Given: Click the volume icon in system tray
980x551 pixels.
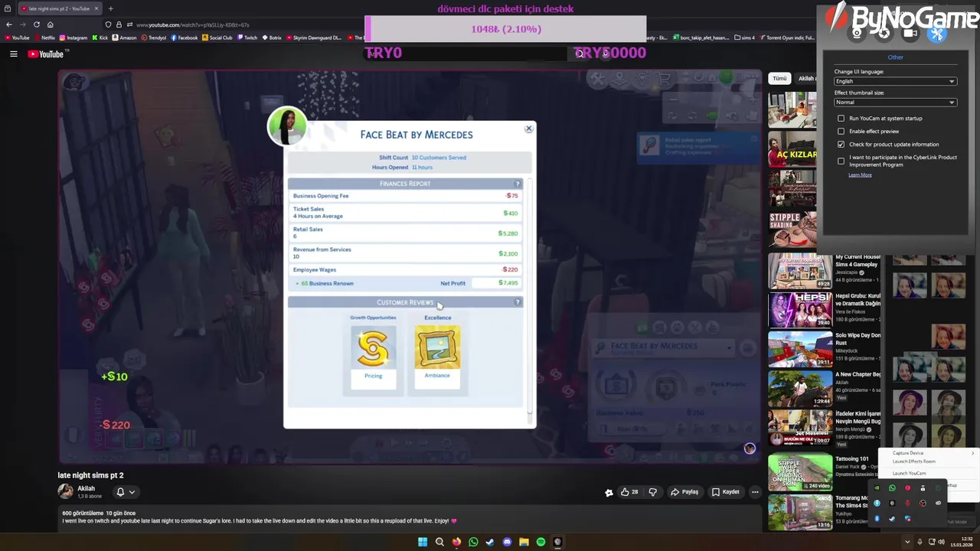Looking at the screenshot, I should [942, 542].
